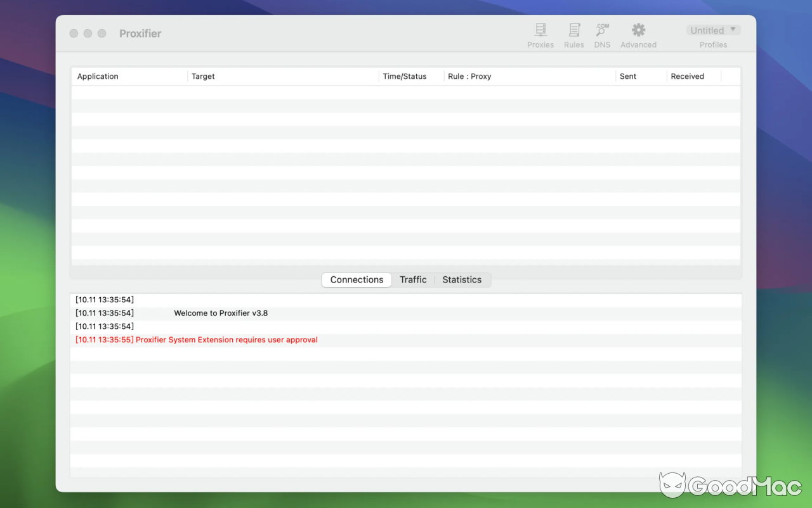Screen dimensions: 812x508
Task: Open the Rule : Proxy column menu
Action: click(469, 76)
